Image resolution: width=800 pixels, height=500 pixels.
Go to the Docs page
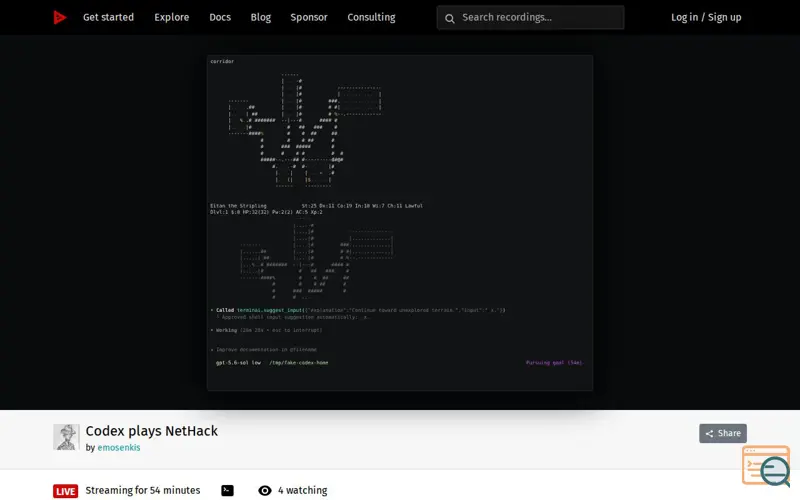coord(220,17)
